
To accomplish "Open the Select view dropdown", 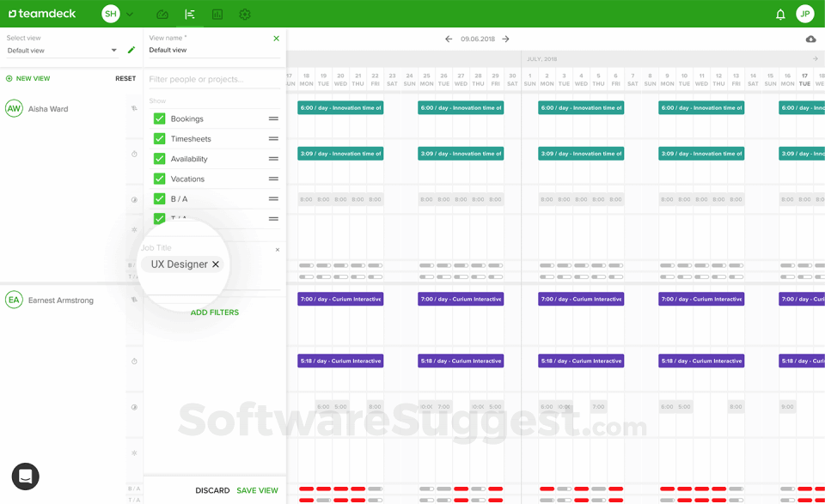I will click(62, 51).
